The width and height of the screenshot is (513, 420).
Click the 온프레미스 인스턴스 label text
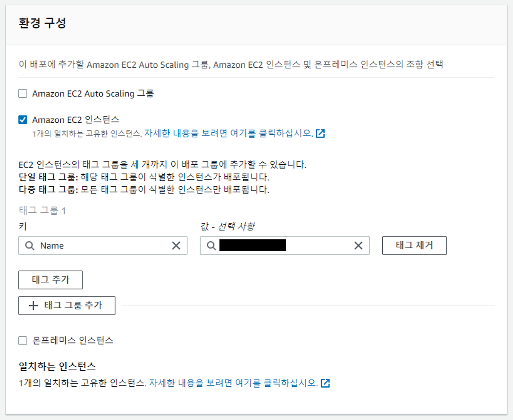coord(73,340)
